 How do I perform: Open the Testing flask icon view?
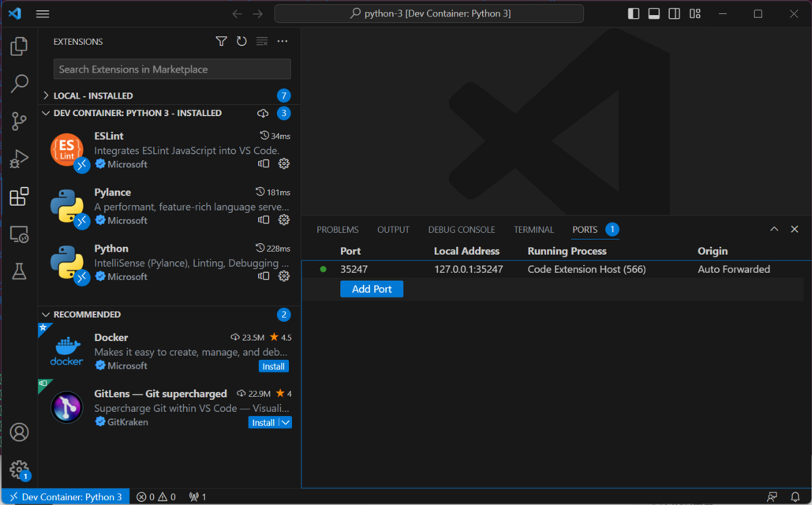pos(19,272)
